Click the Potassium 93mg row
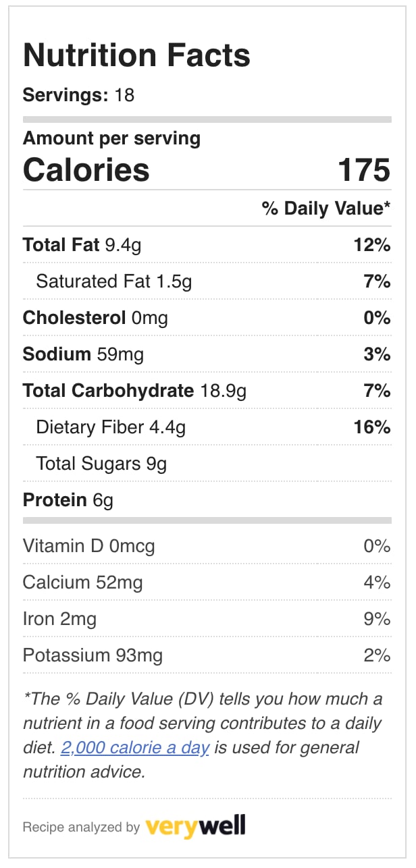This screenshot has width=416, height=868. (207, 655)
